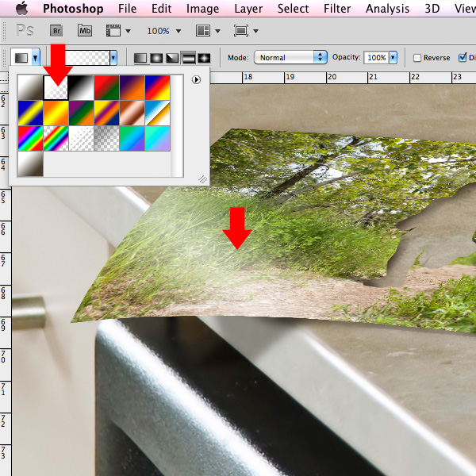Open the File menu
Image resolution: width=476 pixels, height=476 pixels.
pos(127,9)
